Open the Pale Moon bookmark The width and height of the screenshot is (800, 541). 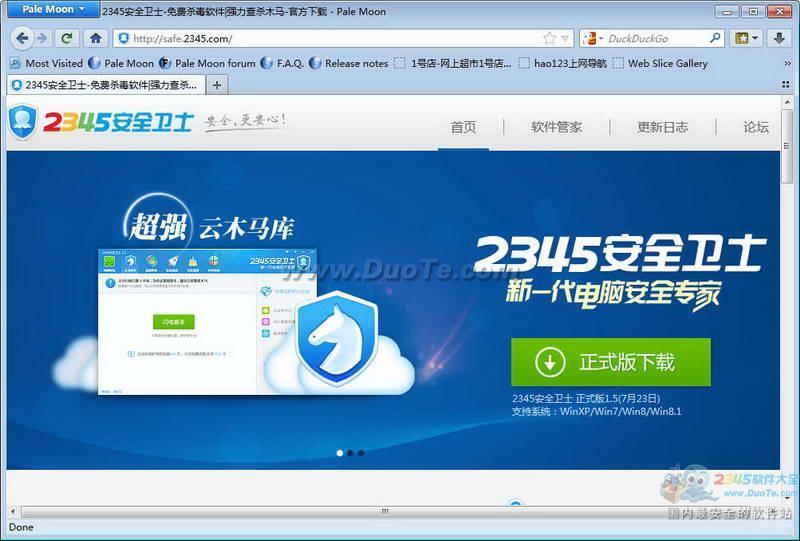pyautogui.click(x=121, y=63)
